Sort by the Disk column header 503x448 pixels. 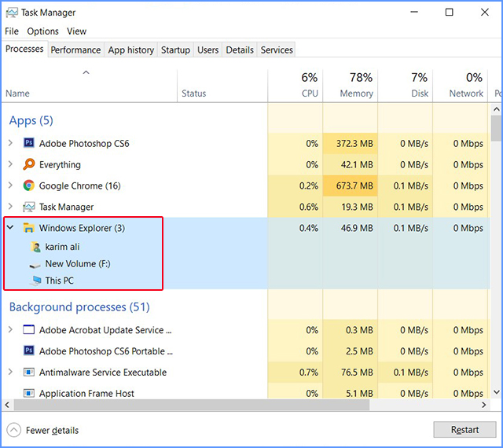pos(406,86)
